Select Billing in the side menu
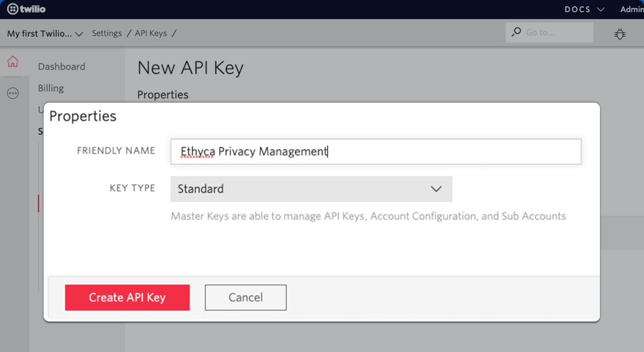Viewport: 644px width, 352px height. [x=51, y=88]
